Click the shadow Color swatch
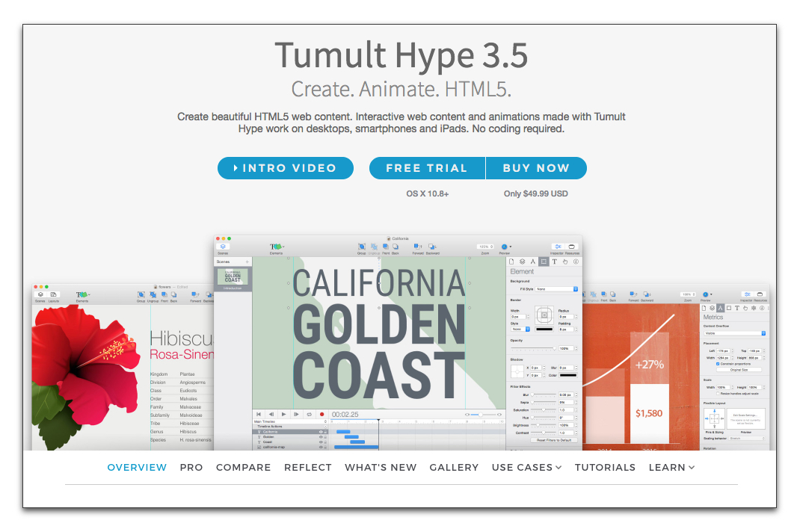The width and height of the screenshot is (800, 532). click(567, 375)
